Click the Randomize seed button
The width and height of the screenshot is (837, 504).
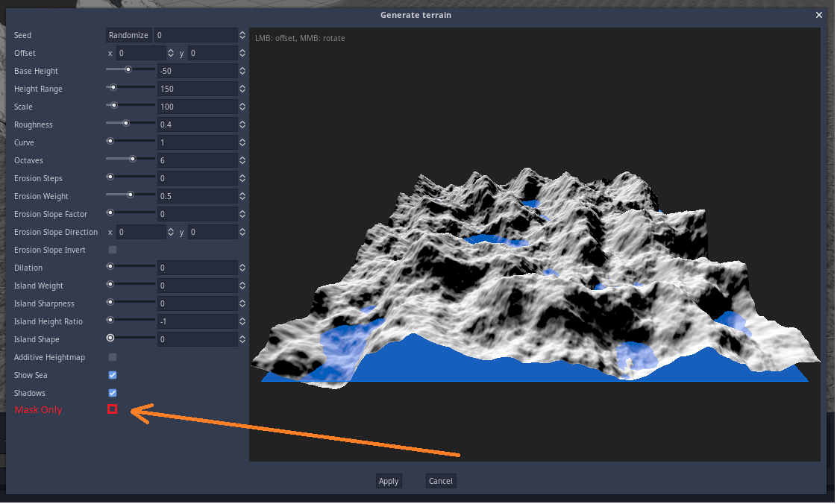(128, 34)
